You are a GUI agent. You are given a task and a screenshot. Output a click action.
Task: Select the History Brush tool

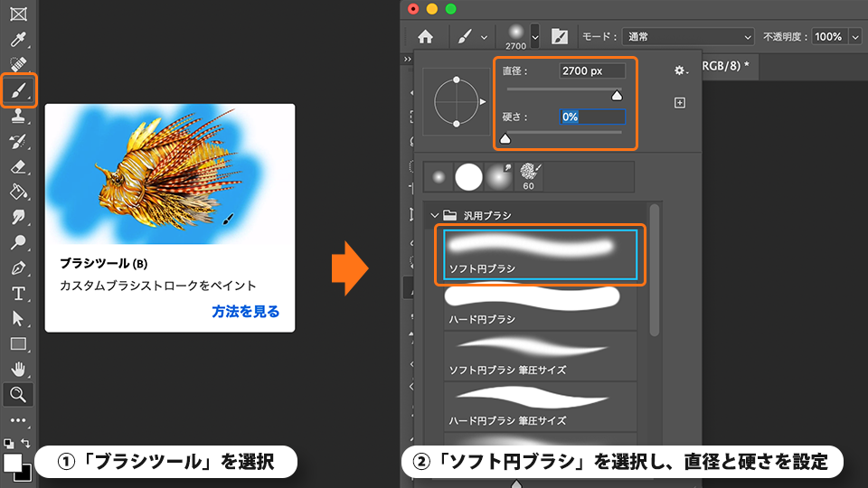[18, 141]
